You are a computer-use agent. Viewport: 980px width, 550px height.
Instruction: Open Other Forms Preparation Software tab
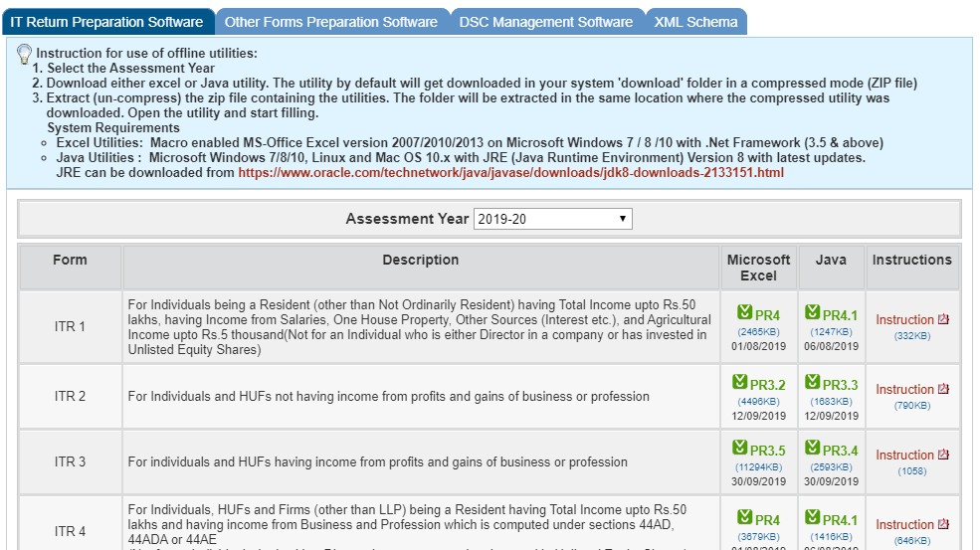click(x=331, y=22)
